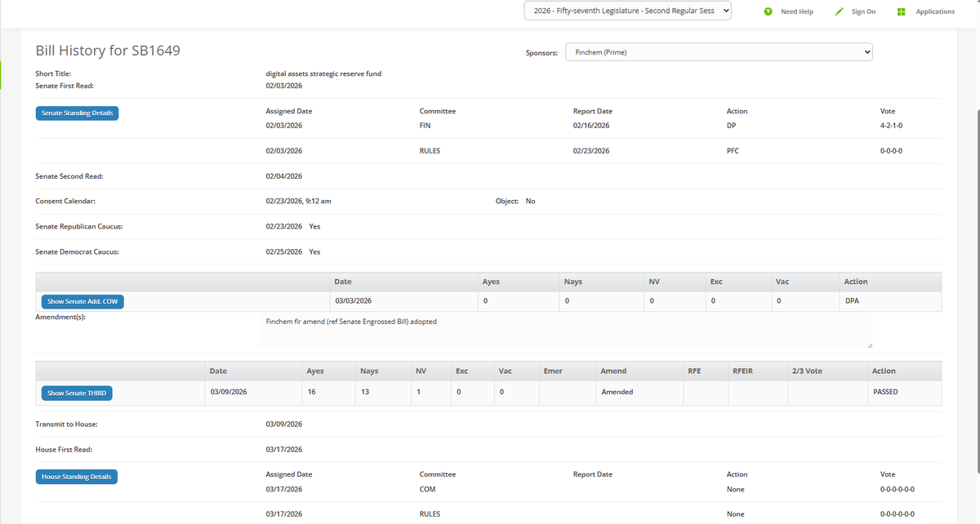Click the House First Read date 03/17/2026
The height and width of the screenshot is (524, 980).
284,450
